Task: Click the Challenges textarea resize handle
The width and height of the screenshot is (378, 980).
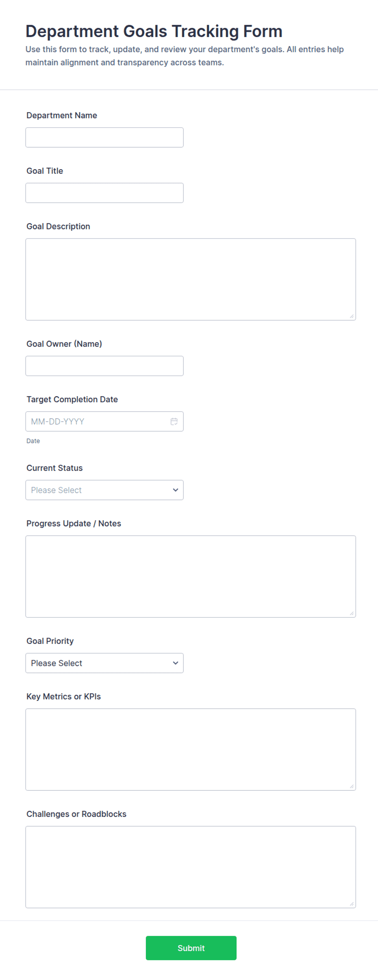Action: 352,904
